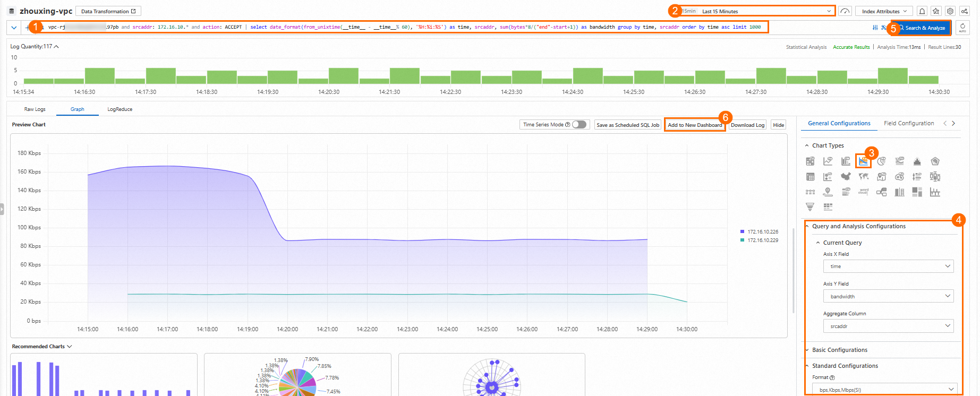Open the Last 15 Minutes time selector

coord(756,11)
